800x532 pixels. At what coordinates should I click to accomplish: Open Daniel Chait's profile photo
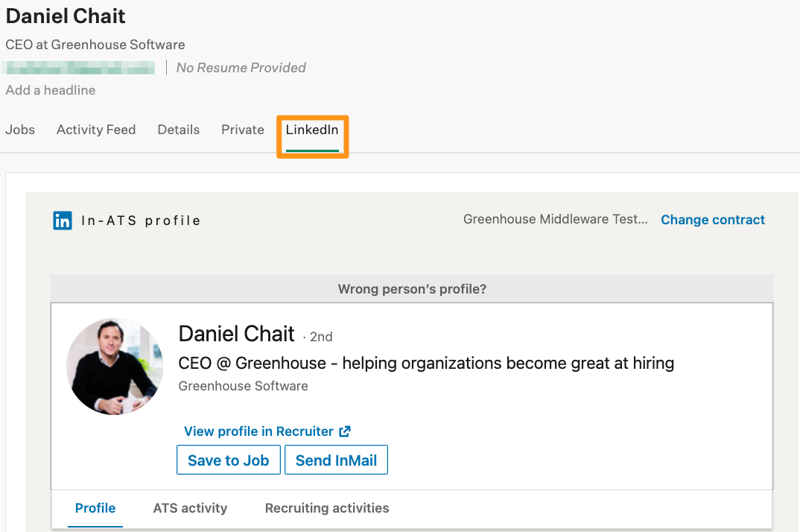coord(115,367)
